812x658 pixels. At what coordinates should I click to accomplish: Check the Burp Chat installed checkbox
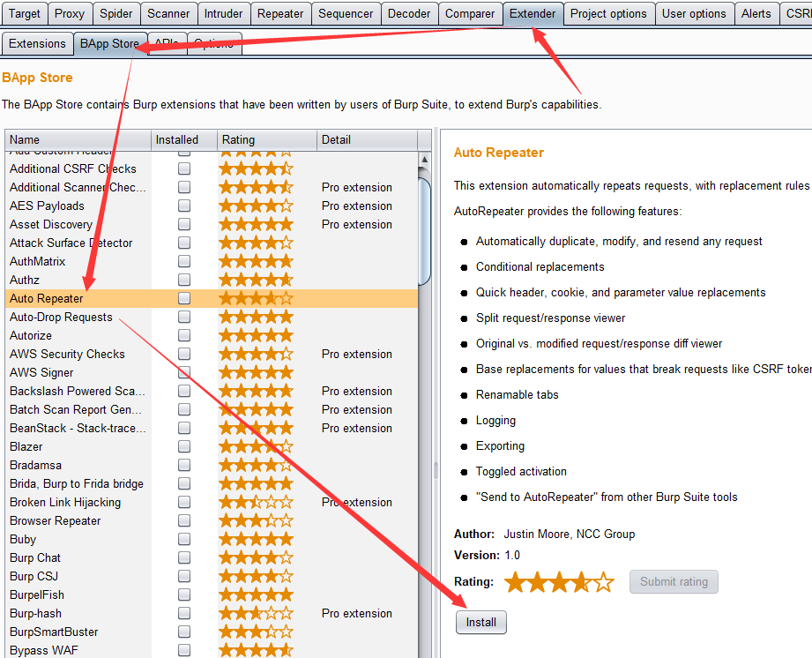tap(184, 557)
